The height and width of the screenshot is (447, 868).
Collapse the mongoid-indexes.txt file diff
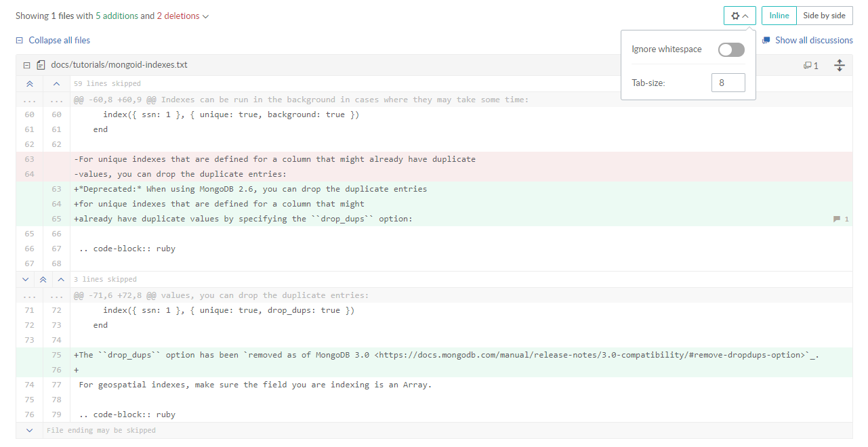(x=26, y=66)
